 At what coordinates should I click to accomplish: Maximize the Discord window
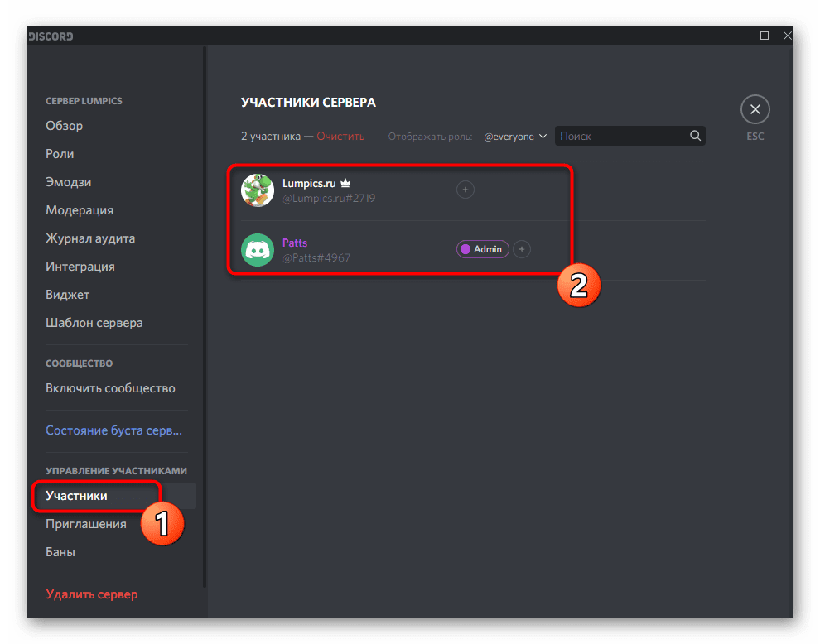(x=764, y=36)
